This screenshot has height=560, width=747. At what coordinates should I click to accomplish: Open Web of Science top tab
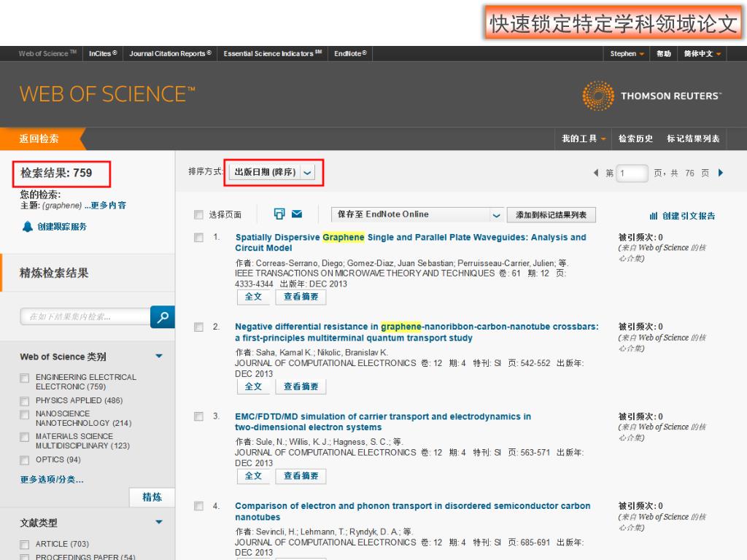[x=47, y=54]
